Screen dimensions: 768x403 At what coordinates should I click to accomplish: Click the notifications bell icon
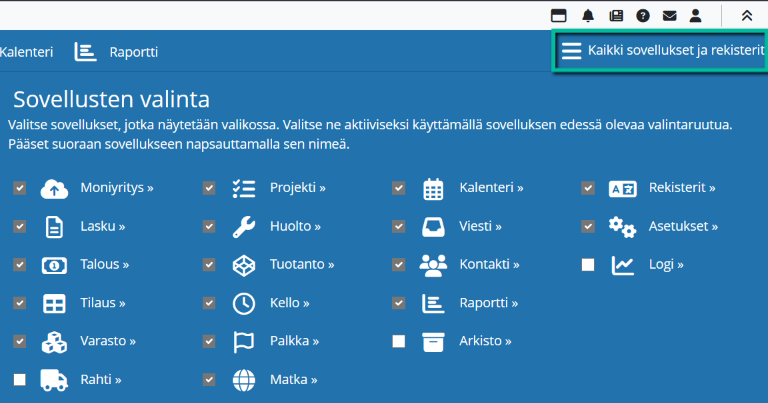coord(588,15)
